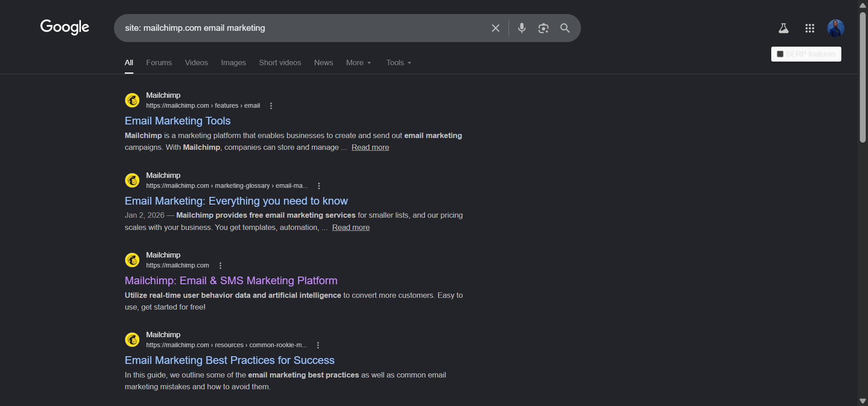Image resolution: width=868 pixels, height=406 pixels.
Task: Click Read more in Email Marketing Tools snippet
Action: point(370,148)
